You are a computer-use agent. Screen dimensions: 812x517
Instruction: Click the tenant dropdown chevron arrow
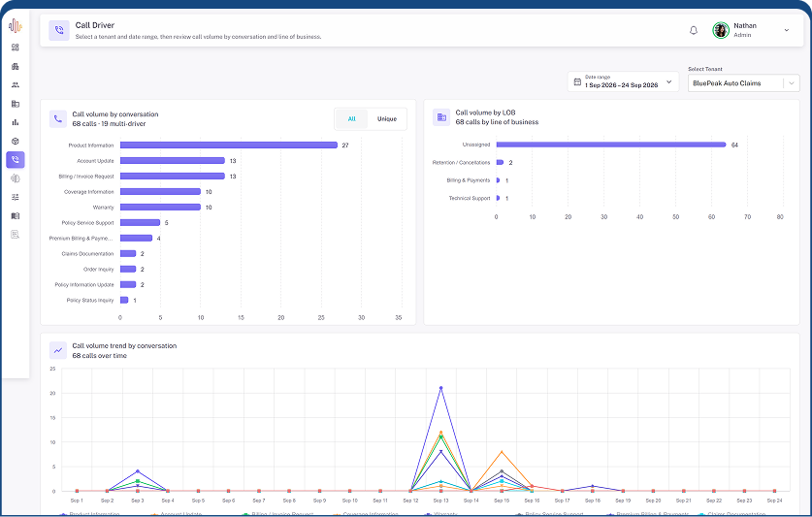792,82
